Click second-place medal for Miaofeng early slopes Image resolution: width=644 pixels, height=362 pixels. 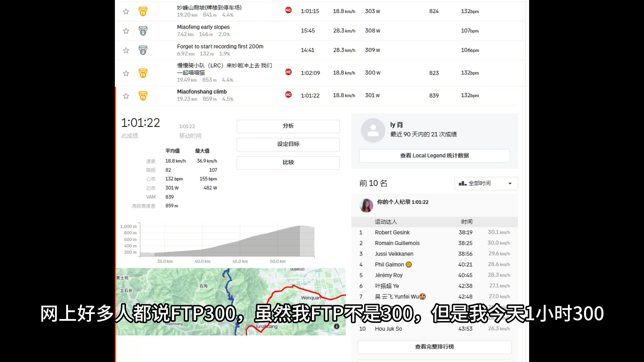[x=143, y=31]
